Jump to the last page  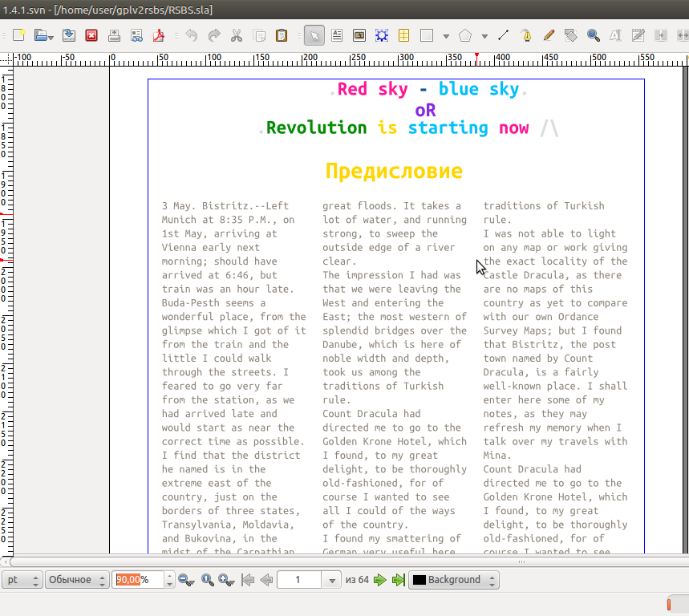399,580
